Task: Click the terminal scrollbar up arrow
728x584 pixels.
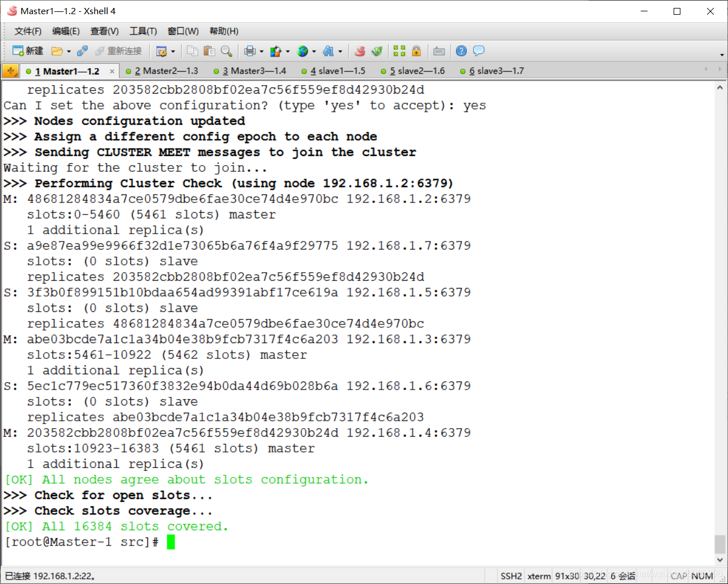Action: [720, 88]
